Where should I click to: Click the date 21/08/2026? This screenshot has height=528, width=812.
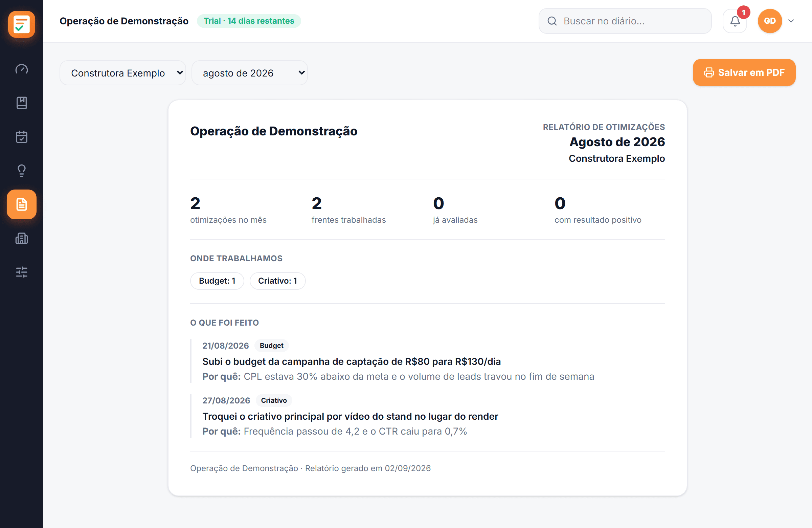click(226, 346)
